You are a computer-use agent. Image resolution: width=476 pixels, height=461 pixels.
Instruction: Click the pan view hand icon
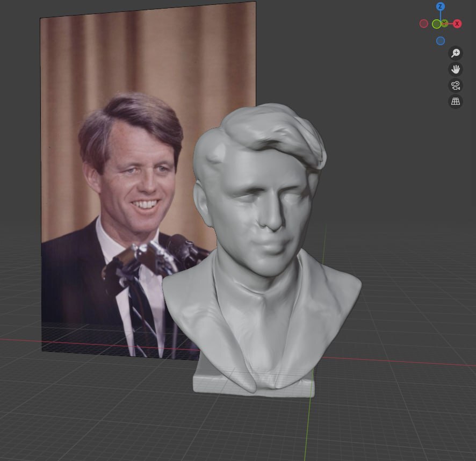[456, 69]
